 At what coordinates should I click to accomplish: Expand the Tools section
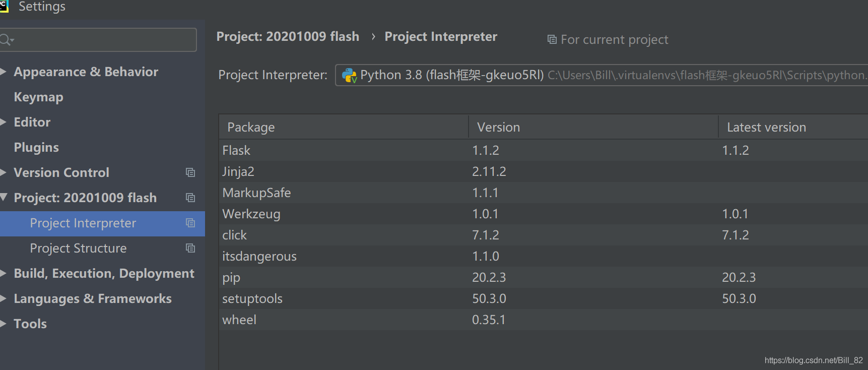[3, 324]
